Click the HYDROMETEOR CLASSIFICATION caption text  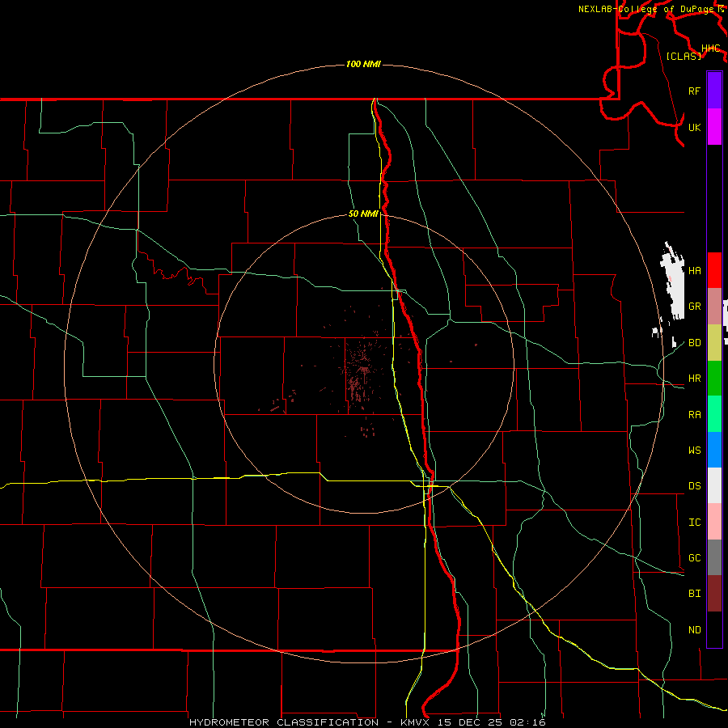pos(284,722)
